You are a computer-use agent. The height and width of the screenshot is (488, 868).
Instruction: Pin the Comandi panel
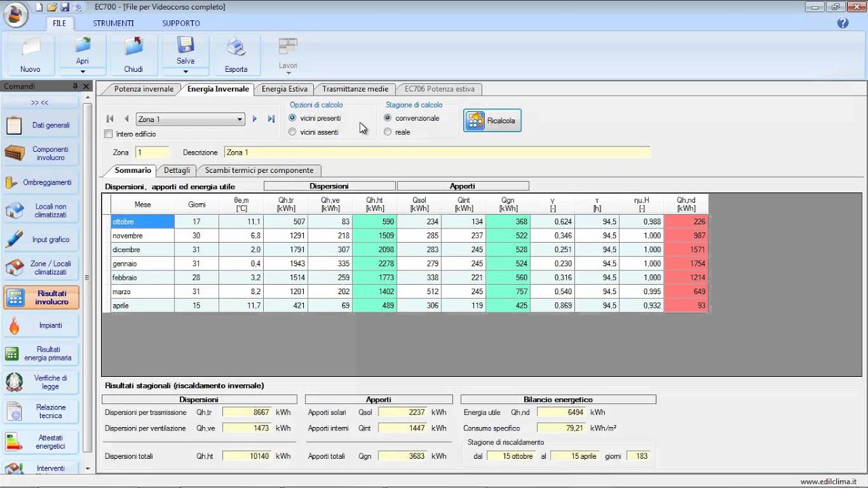(75, 86)
